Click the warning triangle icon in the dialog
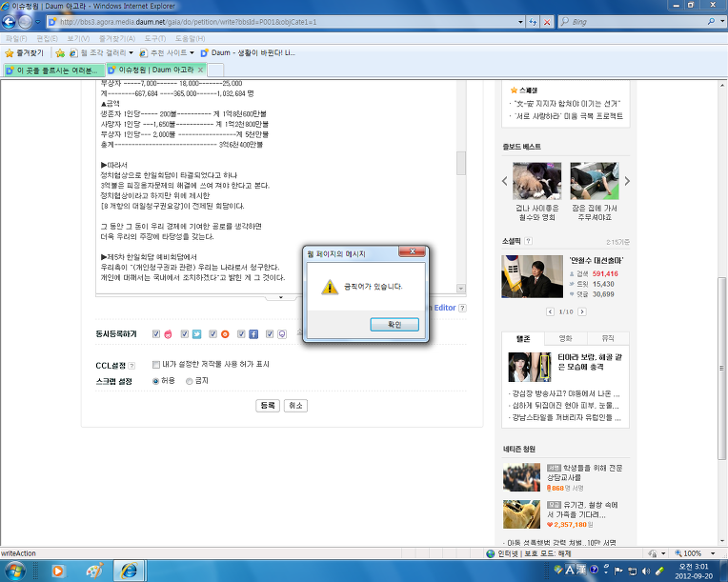 click(330, 287)
